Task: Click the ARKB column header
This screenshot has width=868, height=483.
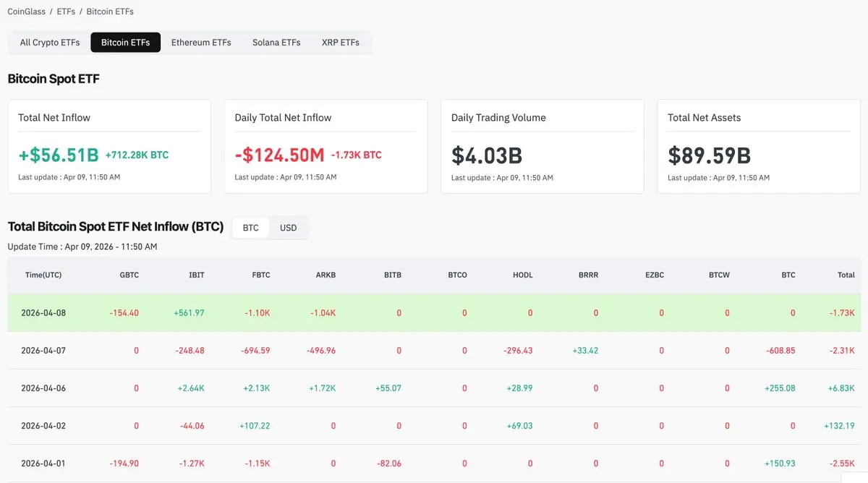Action: [x=326, y=275]
